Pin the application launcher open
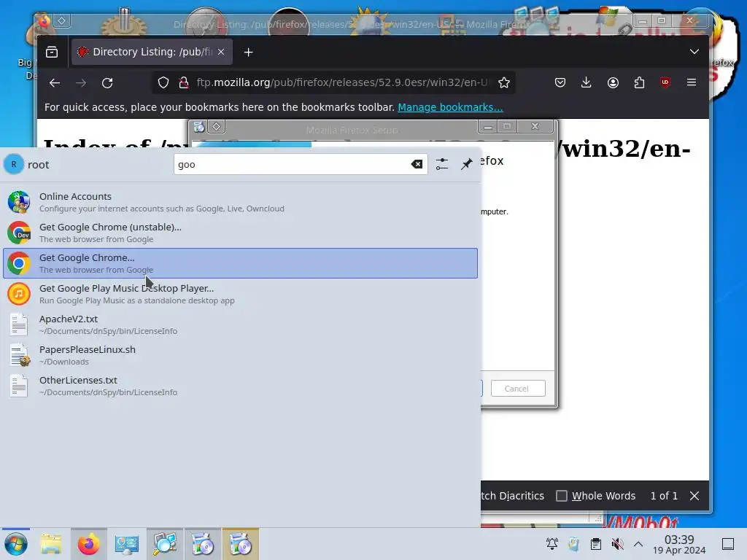The width and height of the screenshot is (747, 560). (466, 164)
